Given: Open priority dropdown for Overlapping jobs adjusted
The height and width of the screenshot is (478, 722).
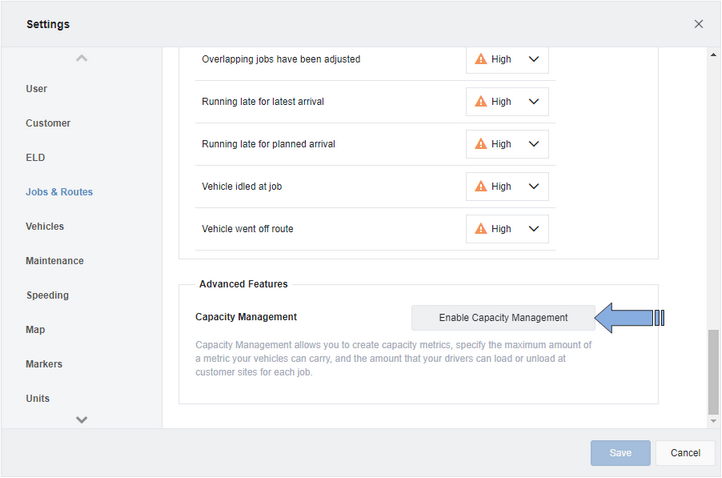Looking at the screenshot, I should [507, 59].
